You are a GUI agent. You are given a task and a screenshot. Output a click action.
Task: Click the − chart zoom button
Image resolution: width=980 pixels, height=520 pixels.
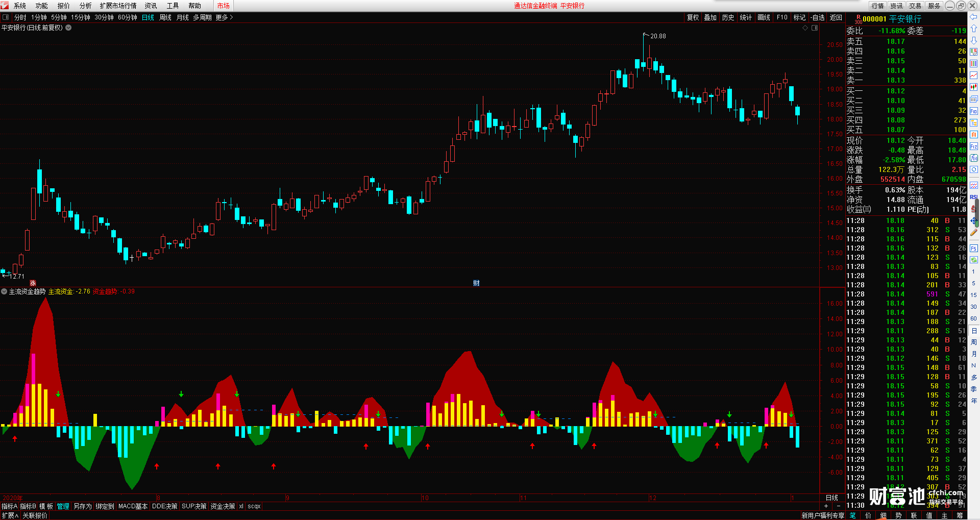(839, 506)
